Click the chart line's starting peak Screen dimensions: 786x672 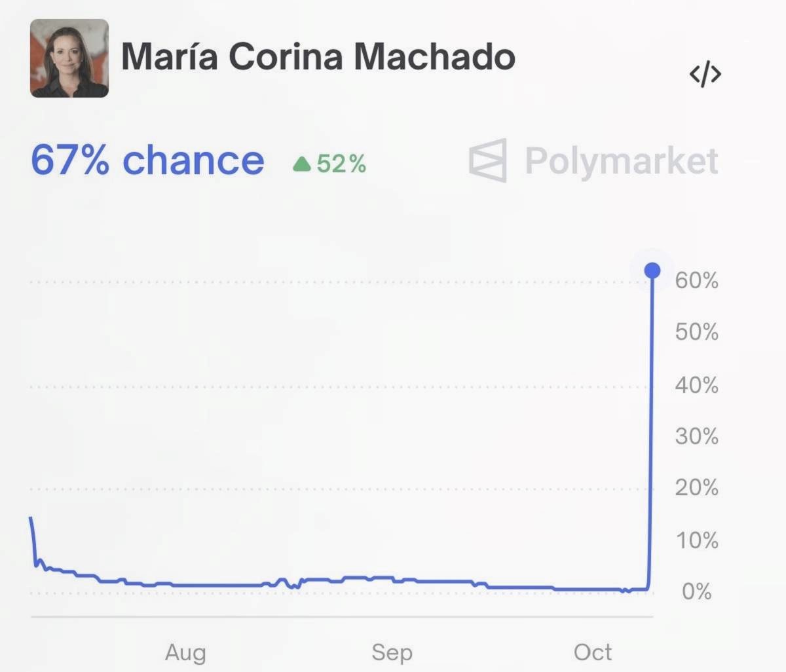[x=31, y=518]
